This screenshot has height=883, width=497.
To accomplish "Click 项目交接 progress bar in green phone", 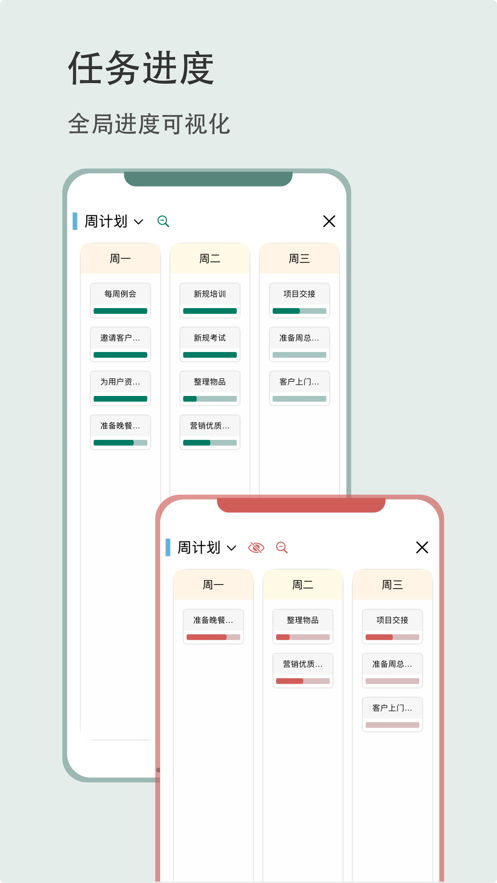I will pos(299,311).
